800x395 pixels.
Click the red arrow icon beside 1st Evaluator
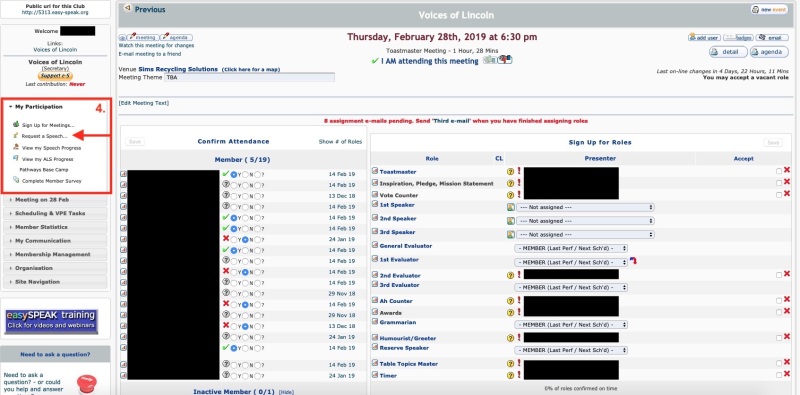coord(634,261)
